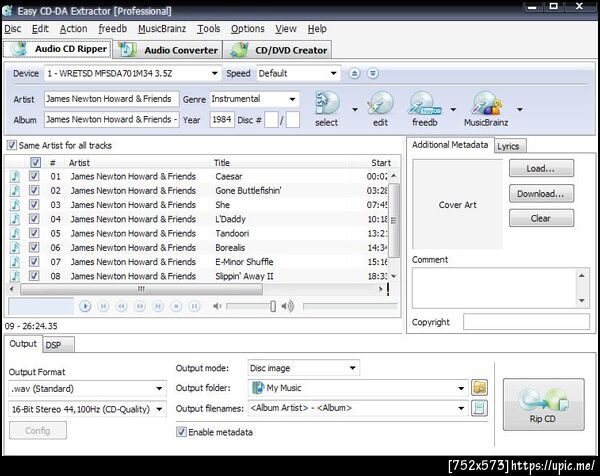The width and height of the screenshot is (600, 476).
Task: Click the loud volume speaker icon
Action: (x=287, y=306)
